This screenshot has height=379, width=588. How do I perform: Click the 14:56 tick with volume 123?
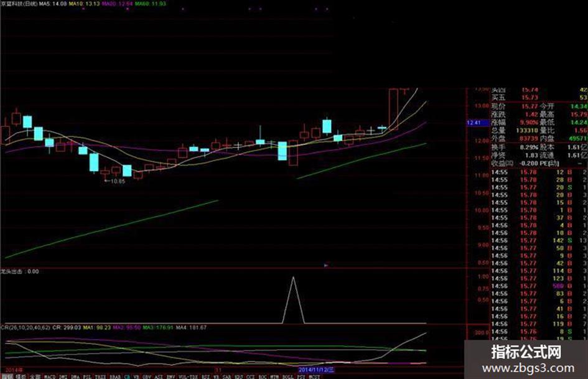[539, 278]
